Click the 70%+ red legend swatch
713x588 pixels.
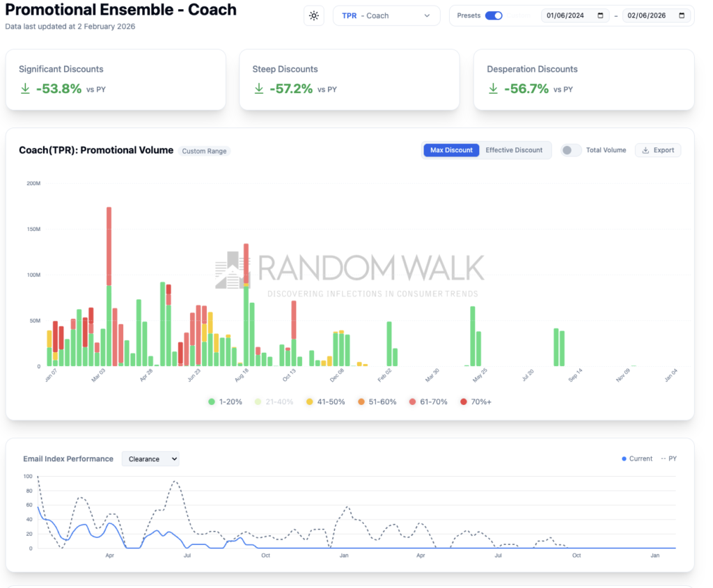pyautogui.click(x=464, y=402)
